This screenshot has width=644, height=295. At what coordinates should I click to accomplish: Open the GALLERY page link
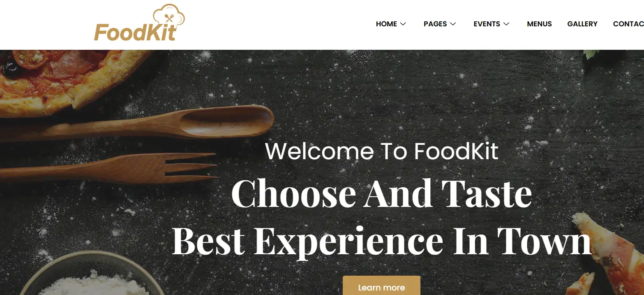click(582, 24)
